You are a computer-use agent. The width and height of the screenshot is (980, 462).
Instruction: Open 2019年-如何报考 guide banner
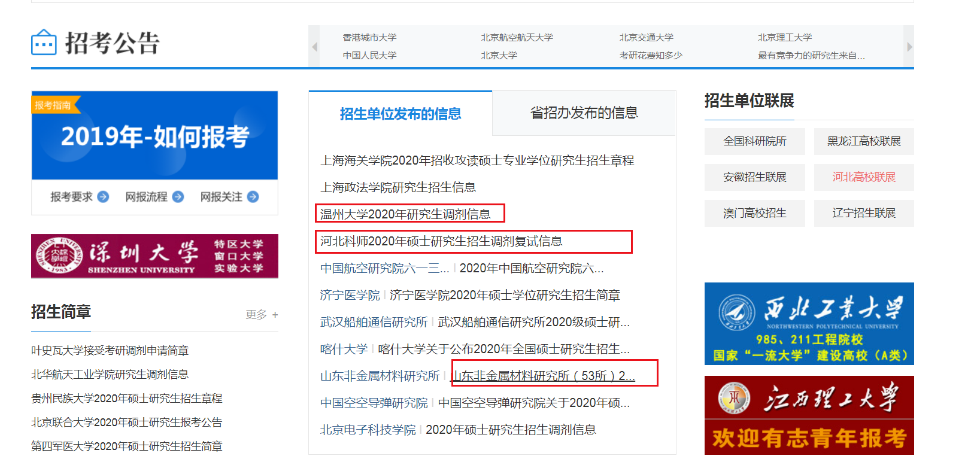[154, 136]
